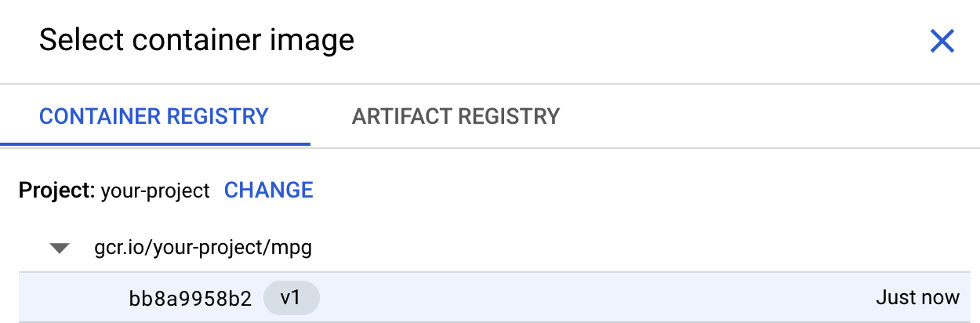980x323 pixels.
Task: Select image digest bb8a9958b2
Action: [x=191, y=298]
